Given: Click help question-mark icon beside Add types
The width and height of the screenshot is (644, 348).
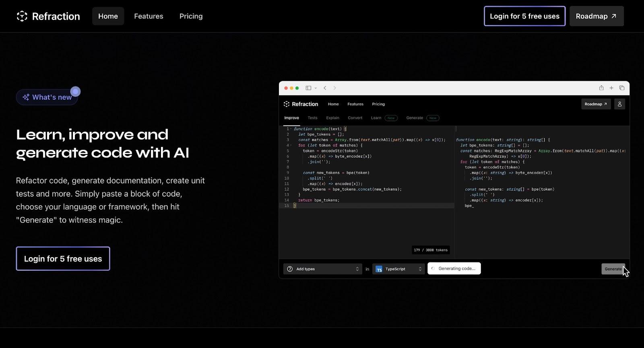Looking at the screenshot, I should tap(290, 269).
